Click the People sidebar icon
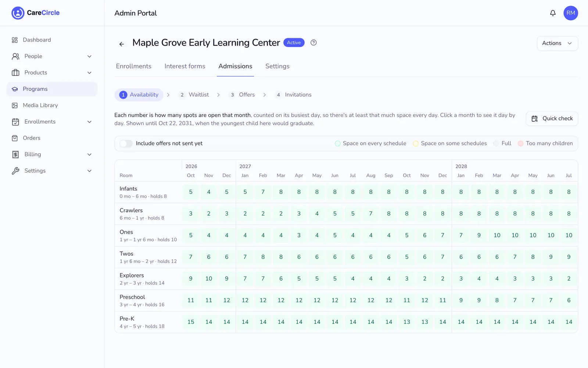Image resolution: width=588 pixels, height=368 pixels. tap(15, 56)
